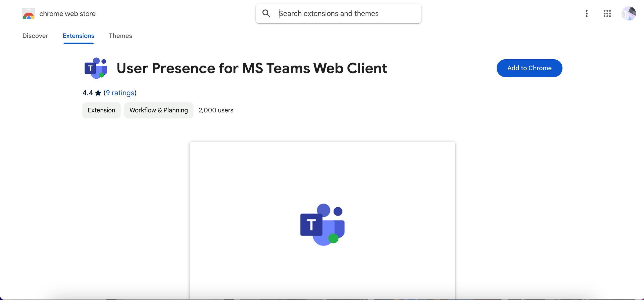
Task: Select the Workflow & Planning category chip
Action: [159, 110]
